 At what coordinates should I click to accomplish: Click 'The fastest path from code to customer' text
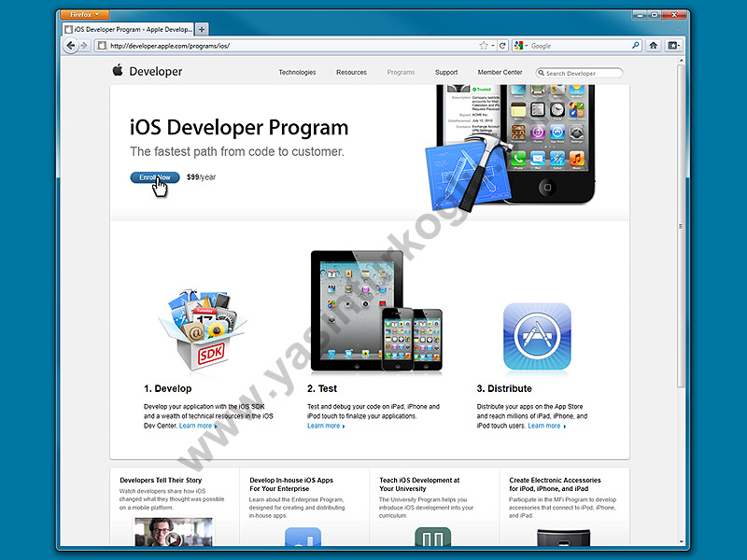[x=237, y=151]
